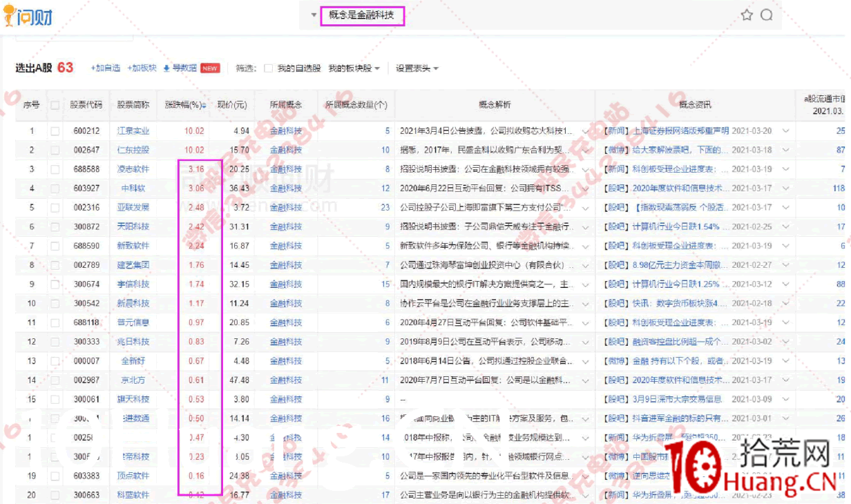
Task: Click the 10.02 change value for 仁东控股
Action: pos(194,150)
